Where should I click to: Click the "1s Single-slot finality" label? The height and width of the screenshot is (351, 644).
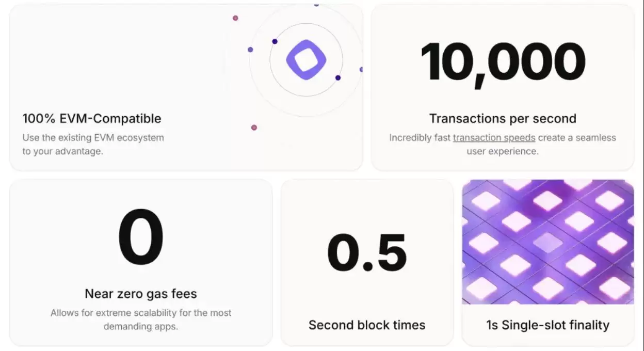pyautogui.click(x=548, y=325)
